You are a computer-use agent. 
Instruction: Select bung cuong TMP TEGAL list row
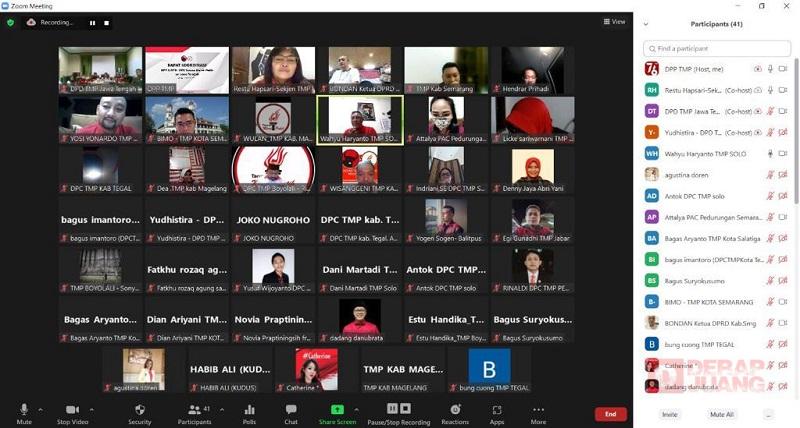pos(717,344)
